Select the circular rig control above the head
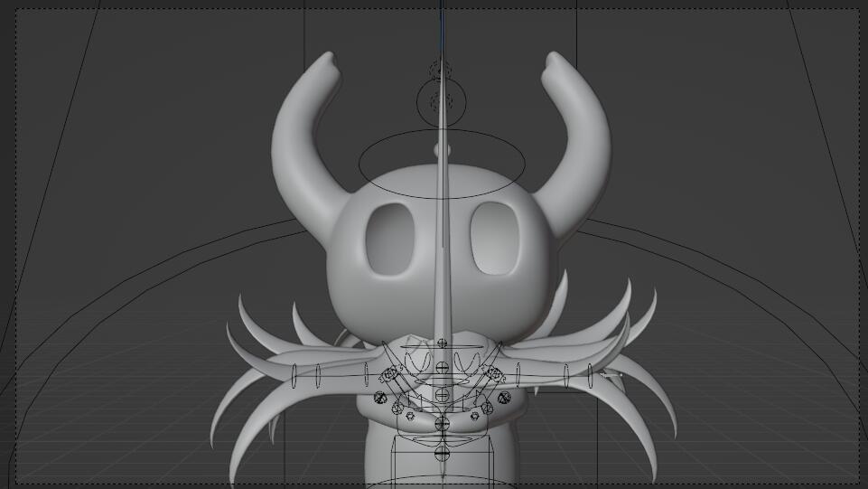Image resolution: width=868 pixels, height=489 pixels. point(441,102)
